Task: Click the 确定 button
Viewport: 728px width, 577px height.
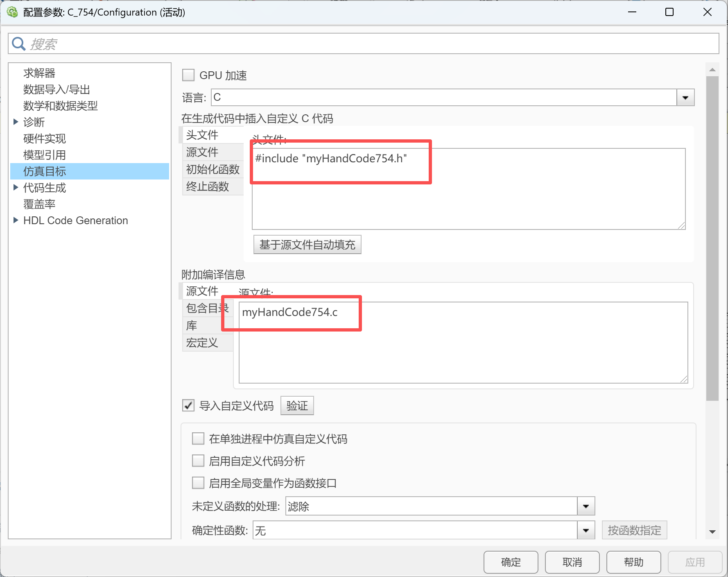Action: pyautogui.click(x=511, y=562)
